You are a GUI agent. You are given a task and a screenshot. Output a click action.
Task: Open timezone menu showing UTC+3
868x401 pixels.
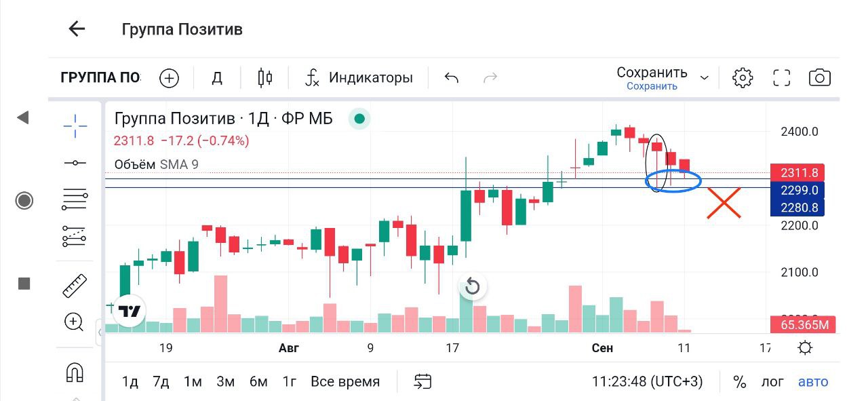[x=647, y=382]
